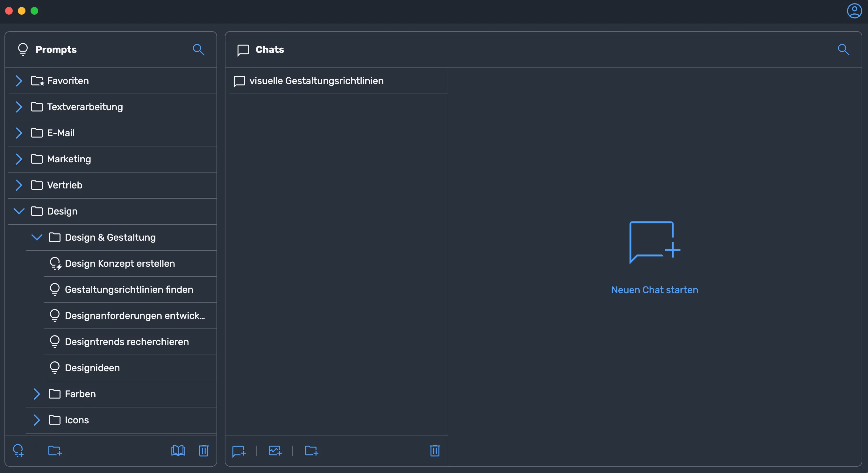Create a new chat via bottom toolbar
868x473 pixels.
(x=239, y=451)
